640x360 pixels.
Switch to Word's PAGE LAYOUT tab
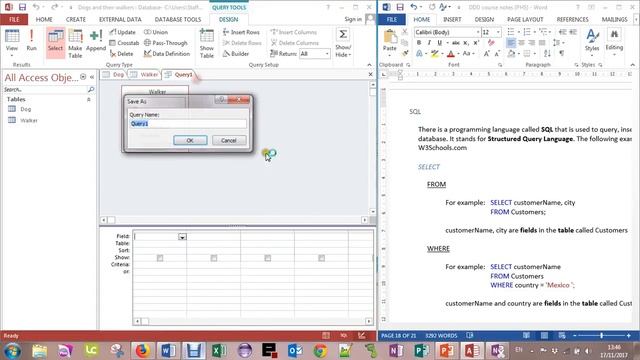point(525,19)
